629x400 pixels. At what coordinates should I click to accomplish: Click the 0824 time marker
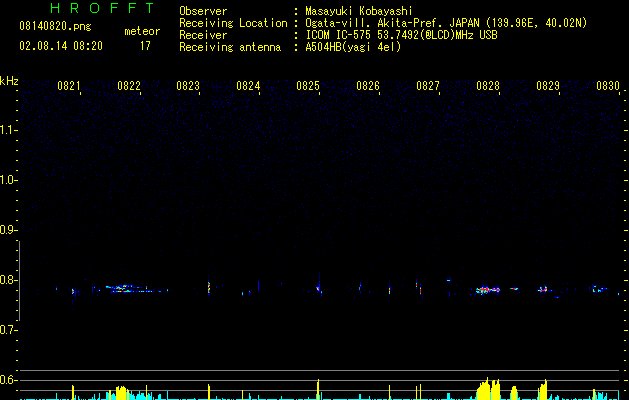248,86
